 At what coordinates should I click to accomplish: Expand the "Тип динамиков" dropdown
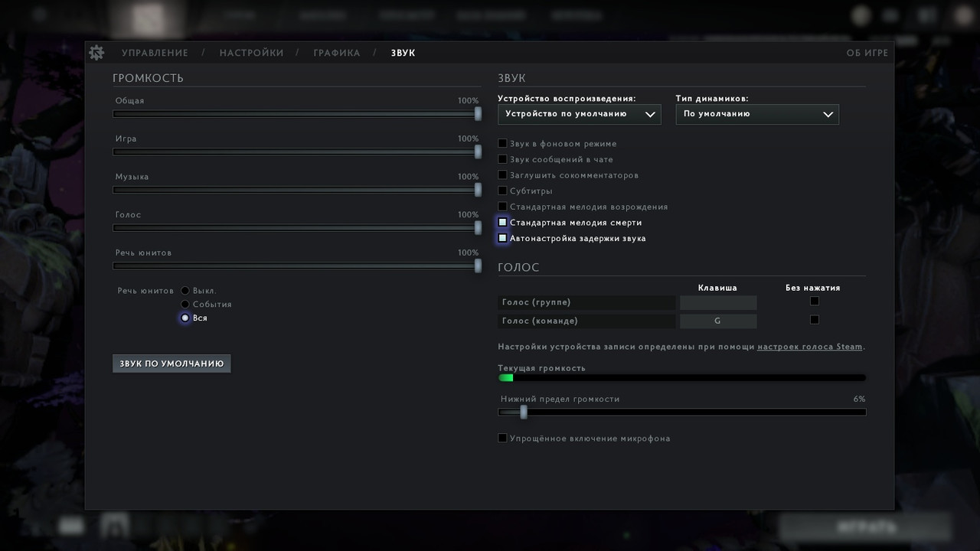coord(756,114)
